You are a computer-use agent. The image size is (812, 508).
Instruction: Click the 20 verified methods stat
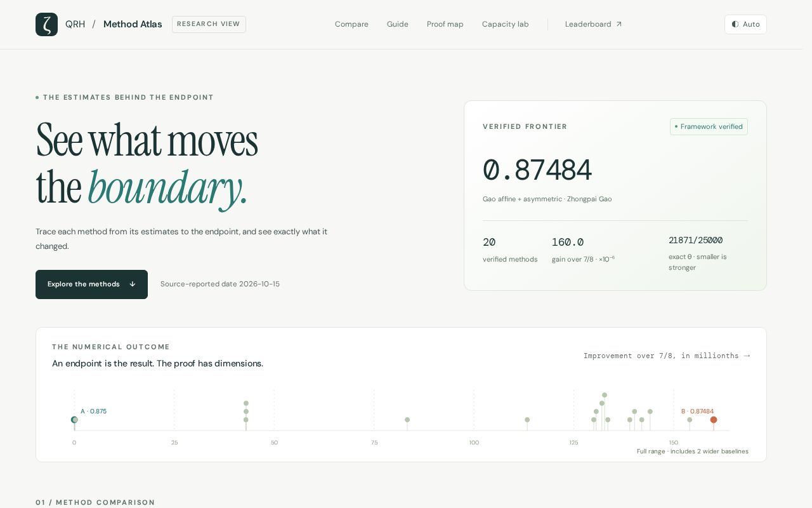click(510, 250)
